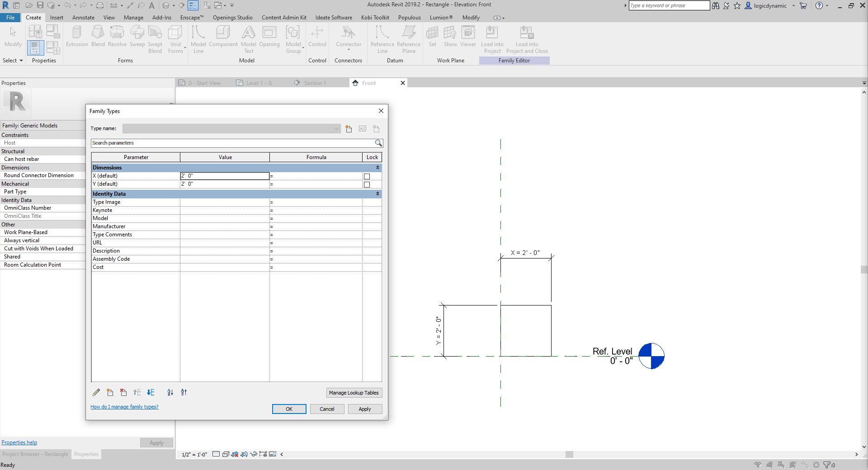Viewport: 868px width, 470px height.
Task: Click the Temporary Hide/Isolate glasses icon
Action: (254, 454)
